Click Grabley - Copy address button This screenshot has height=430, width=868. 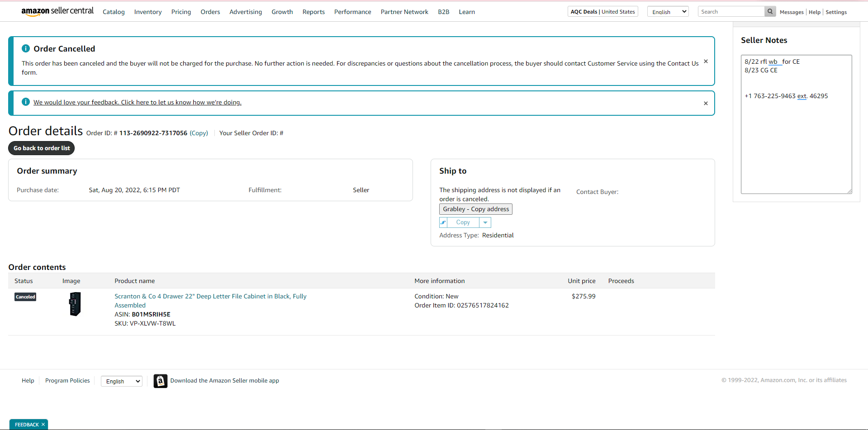pos(476,209)
